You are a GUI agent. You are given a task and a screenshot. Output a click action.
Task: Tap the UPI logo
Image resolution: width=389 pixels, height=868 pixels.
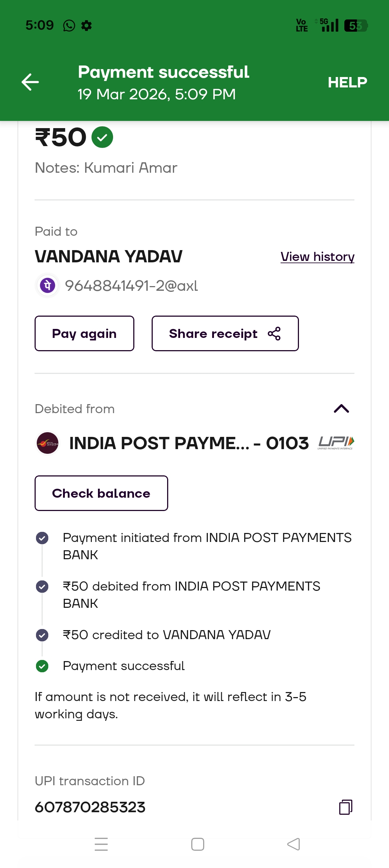click(336, 443)
